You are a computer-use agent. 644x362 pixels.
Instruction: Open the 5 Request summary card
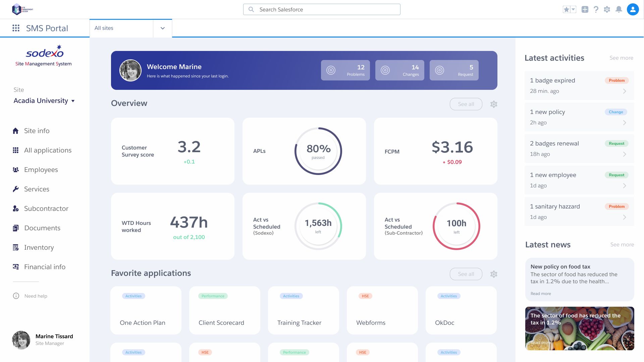click(454, 70)
